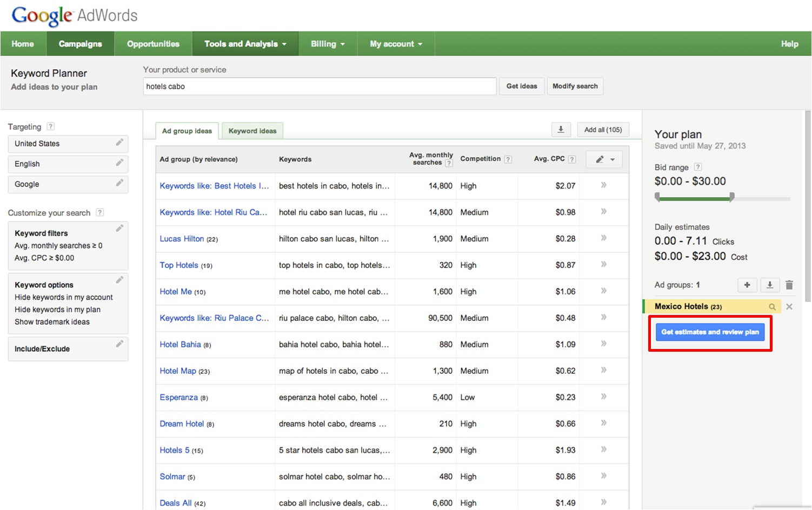Click the product or service search field
The height and width of the screenshot is (510, 812).
319,86
